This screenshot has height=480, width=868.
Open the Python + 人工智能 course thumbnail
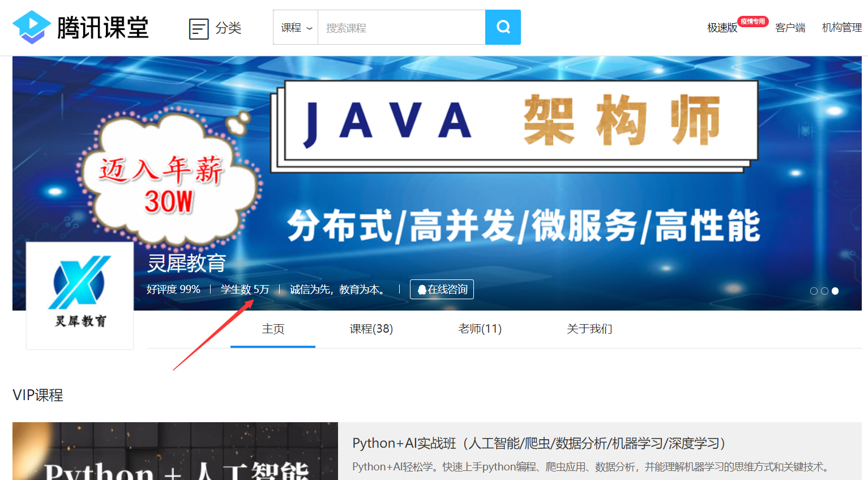175,451
